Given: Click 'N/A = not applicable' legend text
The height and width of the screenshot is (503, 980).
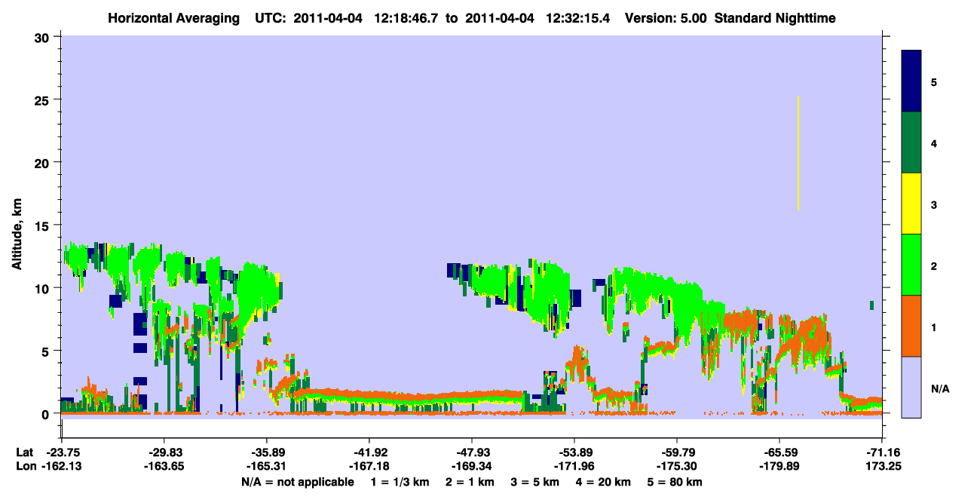Looking at the screenshot, I should [x=297, y=482].
